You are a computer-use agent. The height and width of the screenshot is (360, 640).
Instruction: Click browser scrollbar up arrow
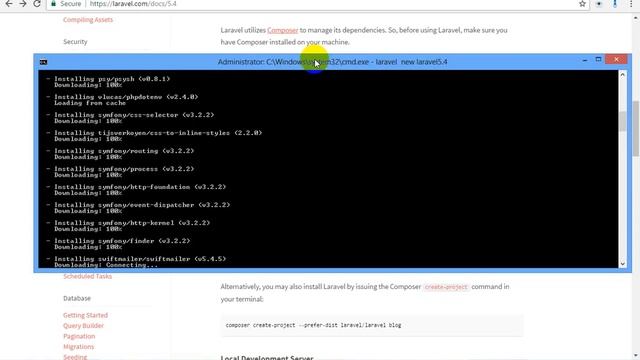pyautogui.click(x=636, y=18)
